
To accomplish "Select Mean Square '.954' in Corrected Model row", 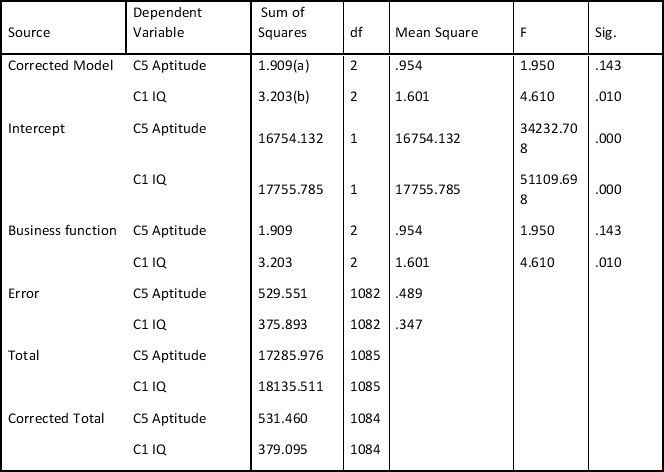I will (x=409, y=66).
